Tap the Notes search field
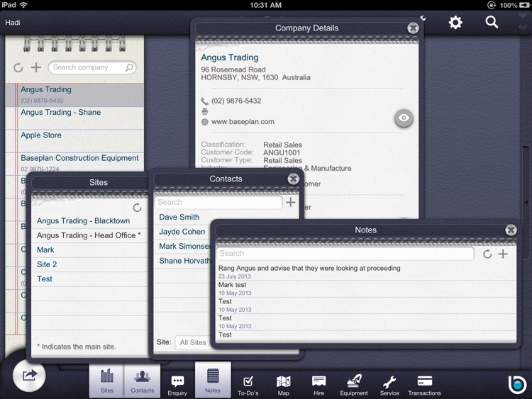Viewport: 532px width, 399px height. coord(345,254)
